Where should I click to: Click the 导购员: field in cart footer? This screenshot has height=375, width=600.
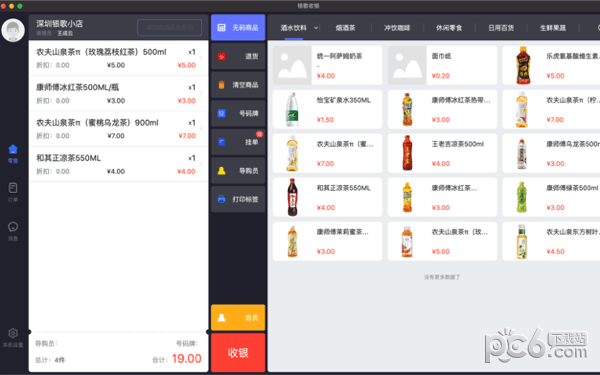coord(46,344)
